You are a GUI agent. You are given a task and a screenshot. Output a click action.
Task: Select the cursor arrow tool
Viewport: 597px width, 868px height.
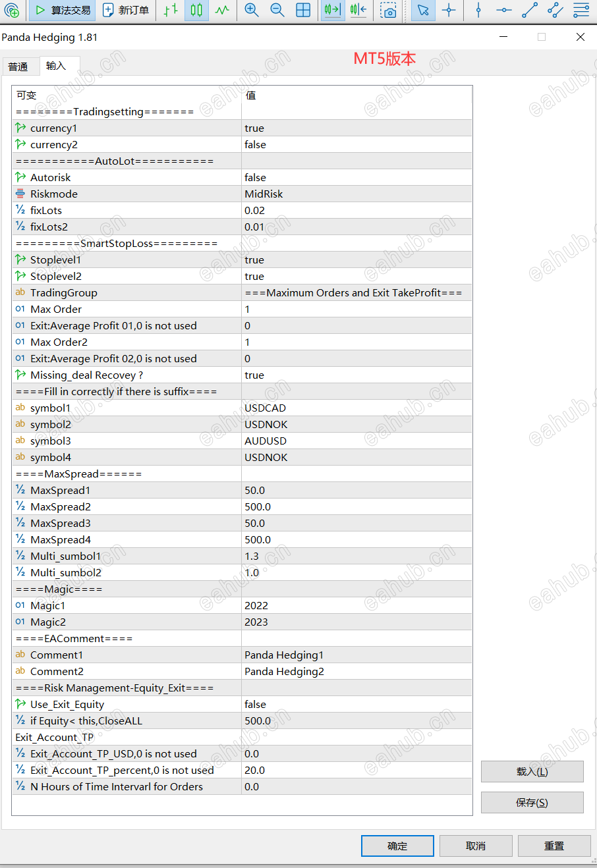tap(423, 11)
